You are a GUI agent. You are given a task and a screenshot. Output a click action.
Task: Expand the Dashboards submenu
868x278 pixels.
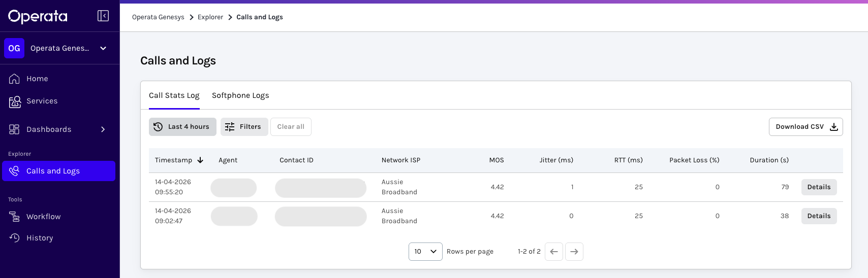[x=103, y=129]
